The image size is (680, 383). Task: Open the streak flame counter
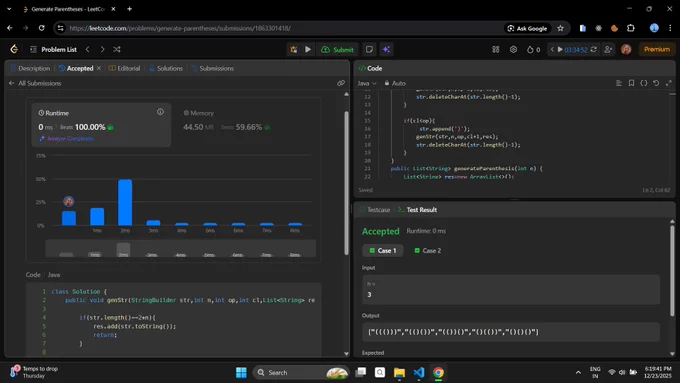point(533,49)
